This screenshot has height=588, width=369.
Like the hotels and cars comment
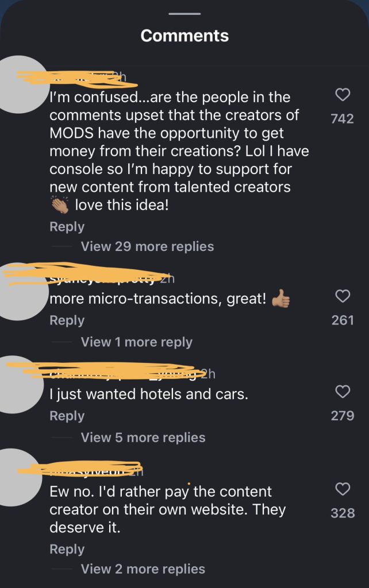click(x=343, y=392)
